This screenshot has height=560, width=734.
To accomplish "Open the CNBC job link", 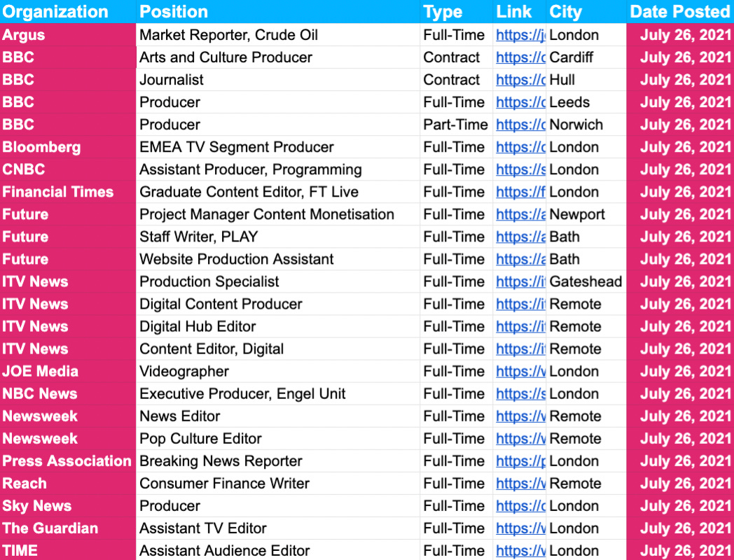I will pos(520,170).
